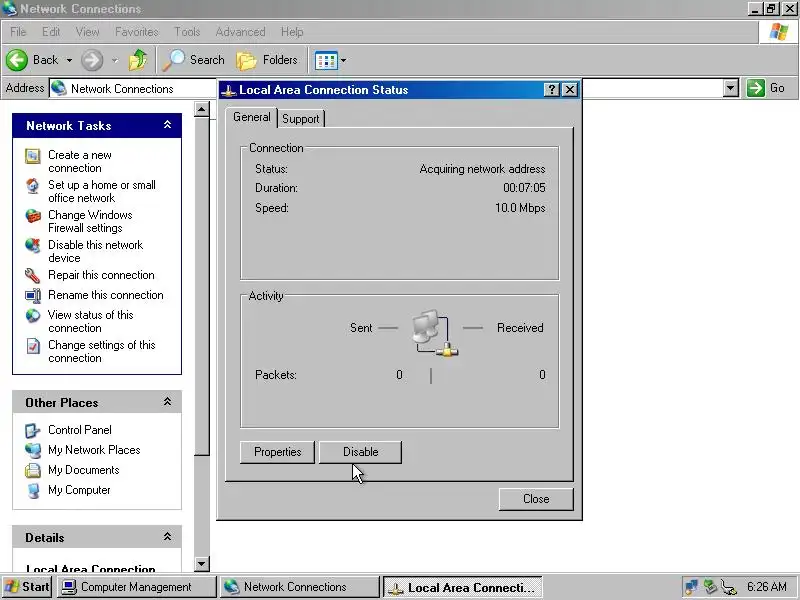Click the My Network Places icon
800x600 pixels.
[33, 451]
